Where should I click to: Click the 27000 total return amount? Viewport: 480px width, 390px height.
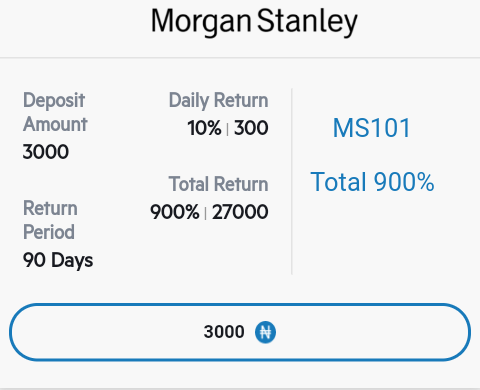[x=240, y=212]
